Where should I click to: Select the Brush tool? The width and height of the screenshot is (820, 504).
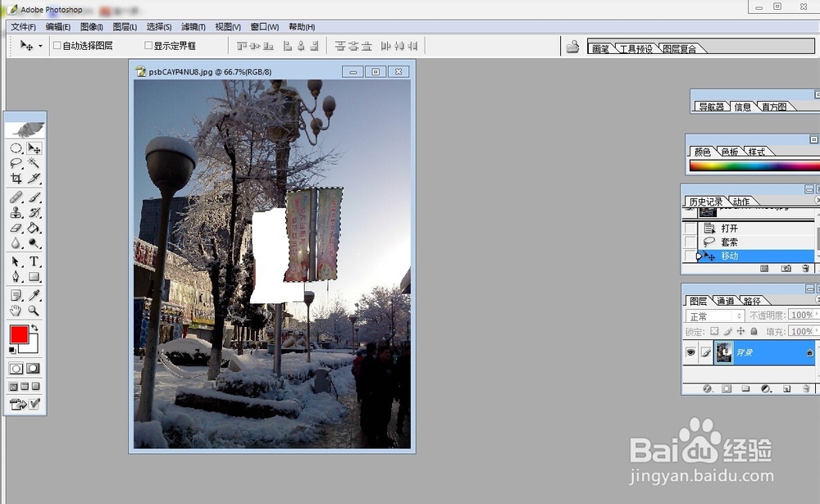coord(34,198)
